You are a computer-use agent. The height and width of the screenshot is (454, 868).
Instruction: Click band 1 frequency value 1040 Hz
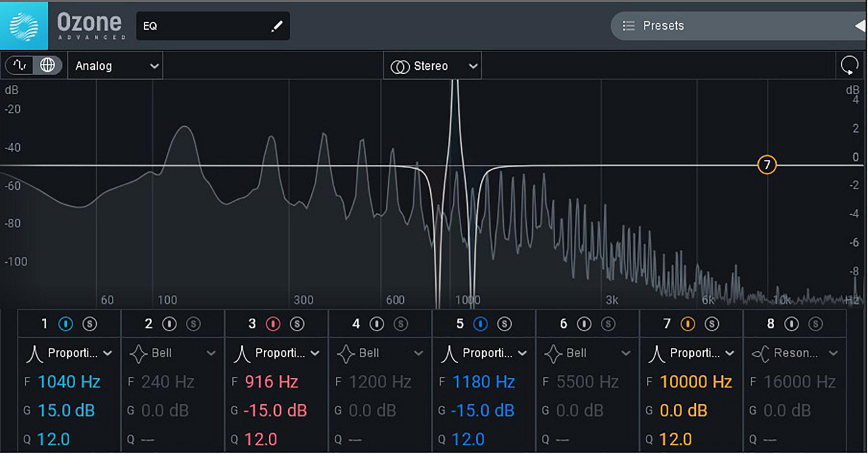[x=69, y=382]
